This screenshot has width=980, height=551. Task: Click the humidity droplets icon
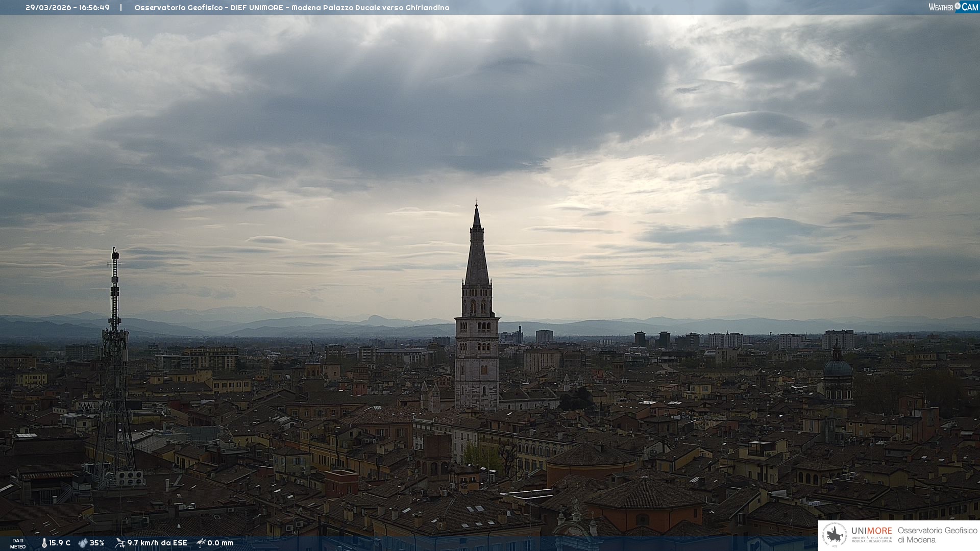click(x=83, y=543)
